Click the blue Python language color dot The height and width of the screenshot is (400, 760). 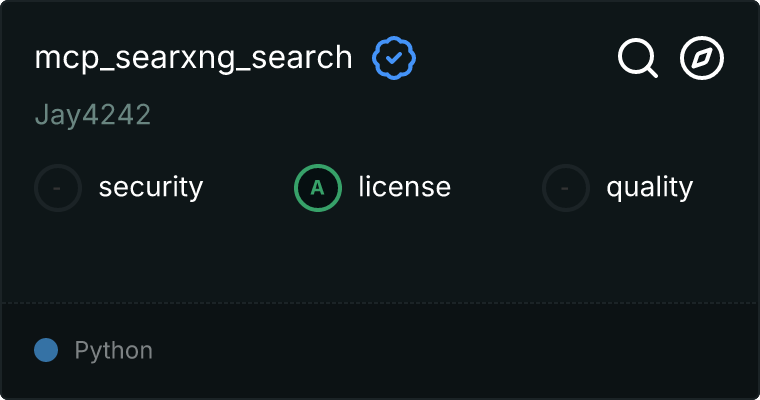[x=46, y=350]
